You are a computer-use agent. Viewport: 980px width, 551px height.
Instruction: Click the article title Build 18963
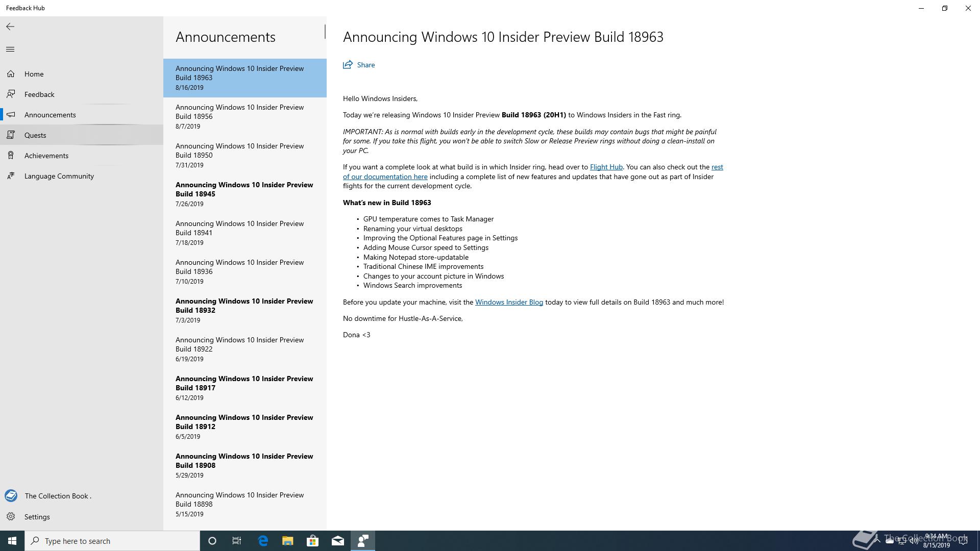(x=503, y=37)
